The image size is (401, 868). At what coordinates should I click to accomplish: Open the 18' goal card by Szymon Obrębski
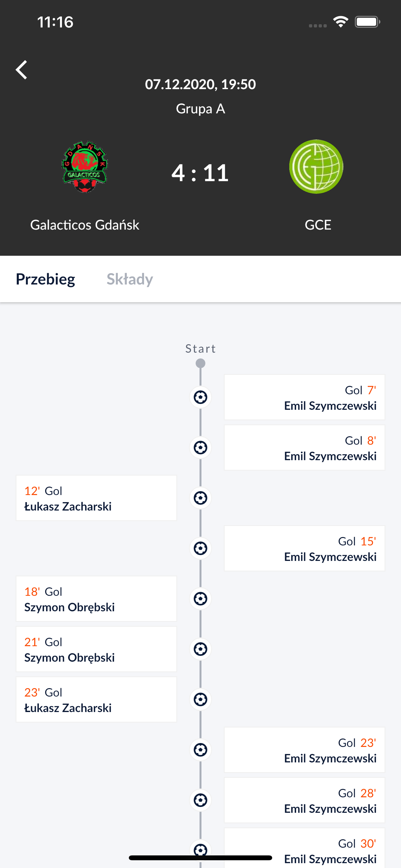tap(96, 599)
